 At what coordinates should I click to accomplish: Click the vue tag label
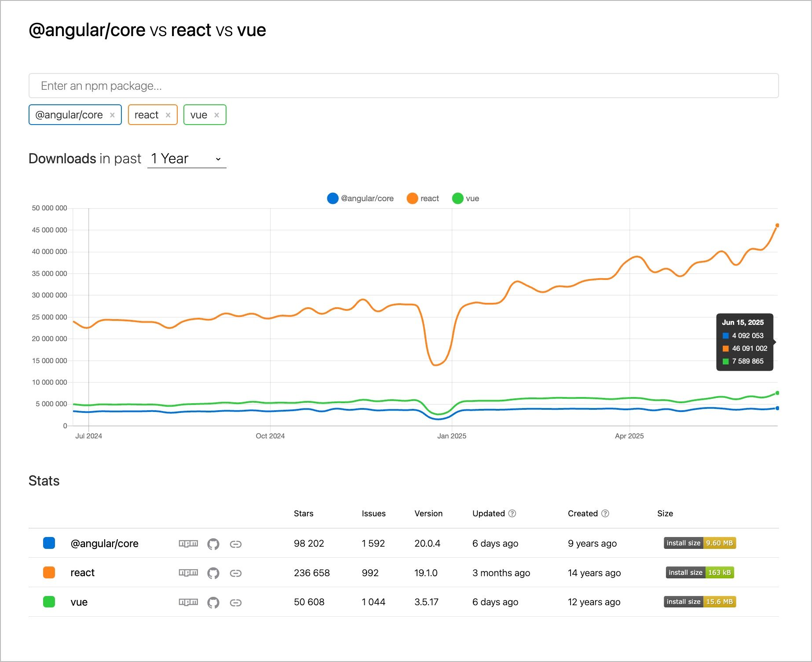(x=199, y=115)
